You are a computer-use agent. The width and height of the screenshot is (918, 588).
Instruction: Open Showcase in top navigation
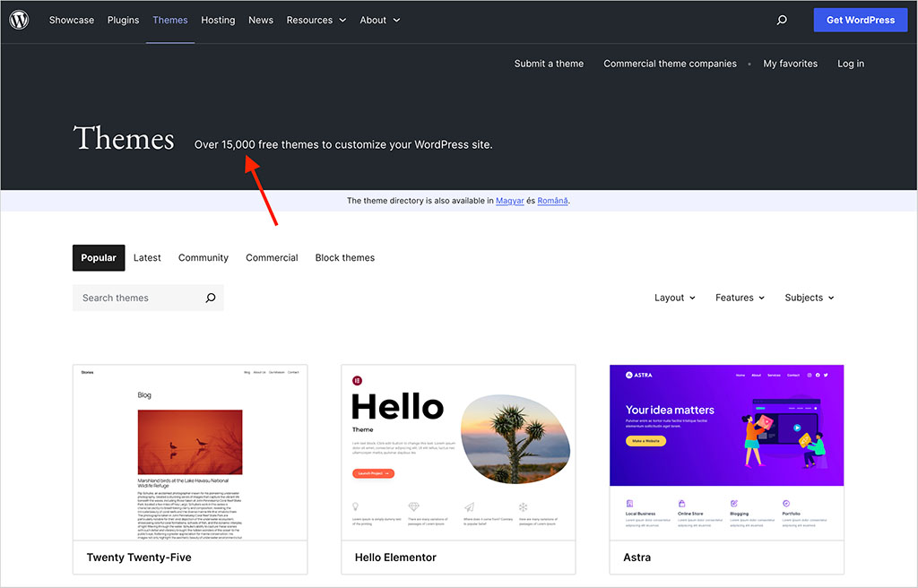pyautogui.click(x=72, y=20)
